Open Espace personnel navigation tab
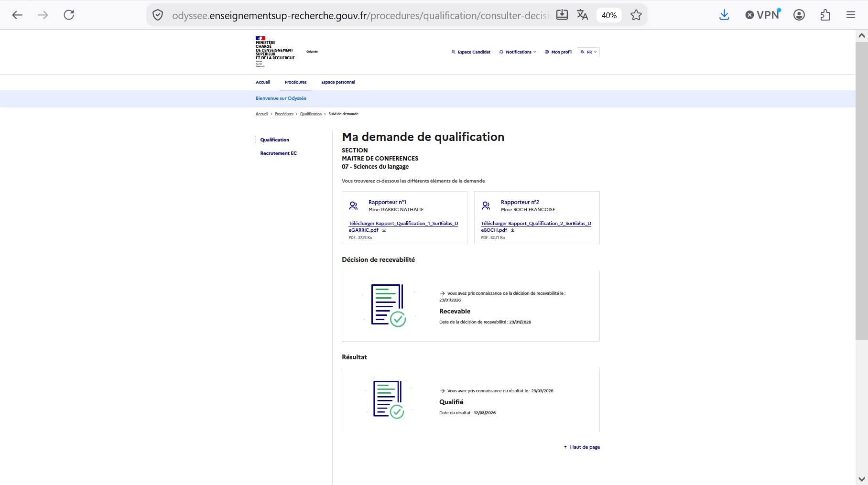This screenshot has height=485, width=868. coord(338,82)
